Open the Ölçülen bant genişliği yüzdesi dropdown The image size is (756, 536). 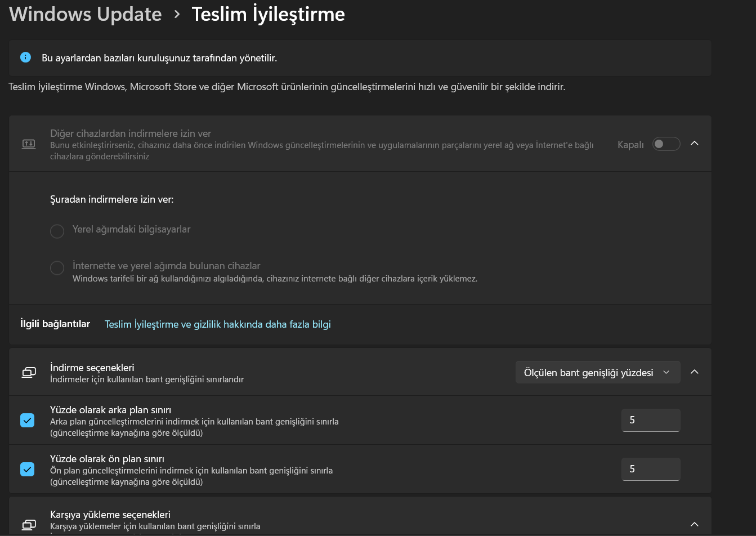point(598,372)
